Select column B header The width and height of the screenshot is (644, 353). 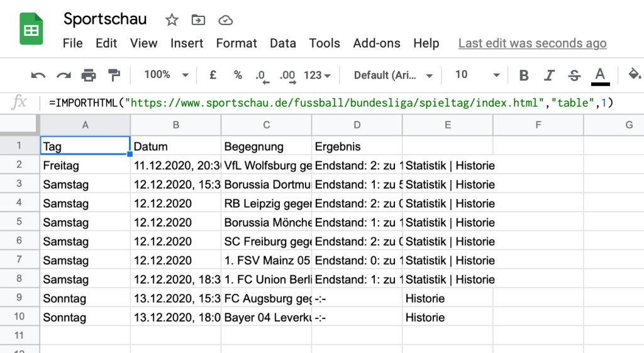[176, 125]
